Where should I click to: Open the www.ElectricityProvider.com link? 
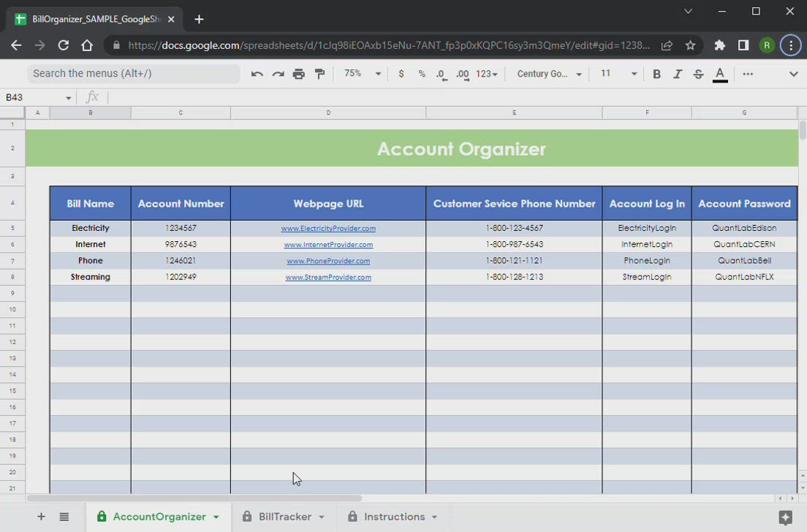[x=328, y=229]
